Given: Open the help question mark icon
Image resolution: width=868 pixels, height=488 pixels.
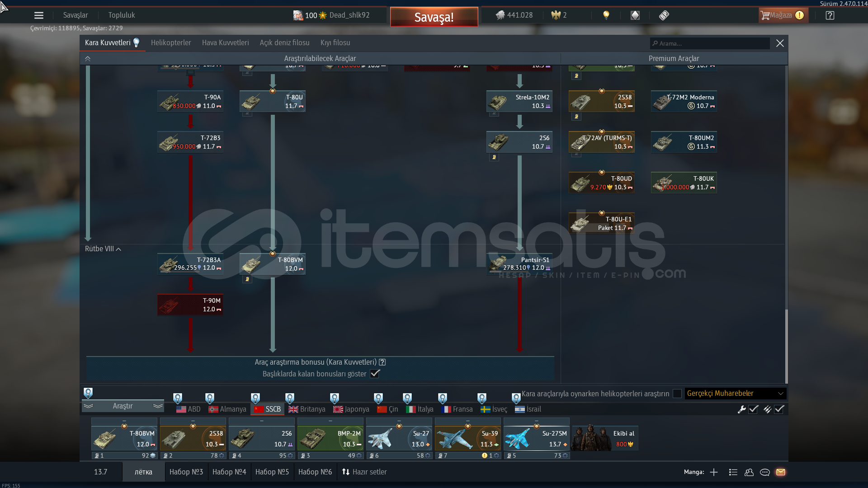Looking at the screenshot, I should 830,15.
